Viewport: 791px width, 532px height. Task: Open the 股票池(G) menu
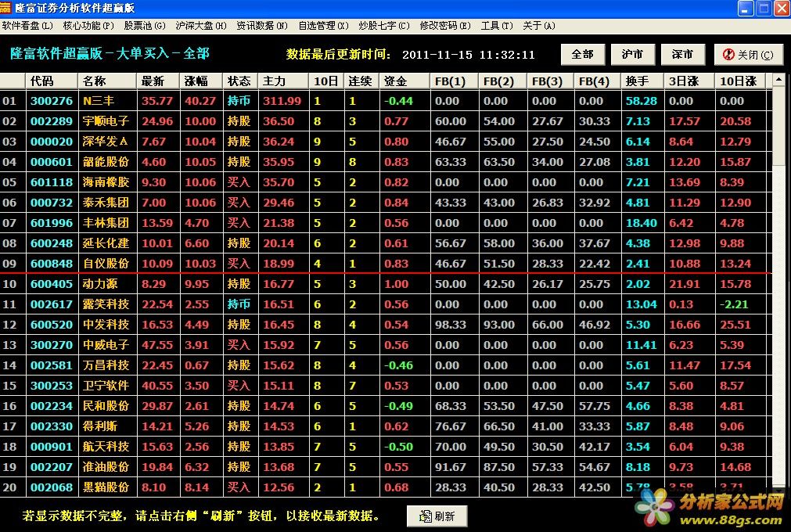point(145,26)
